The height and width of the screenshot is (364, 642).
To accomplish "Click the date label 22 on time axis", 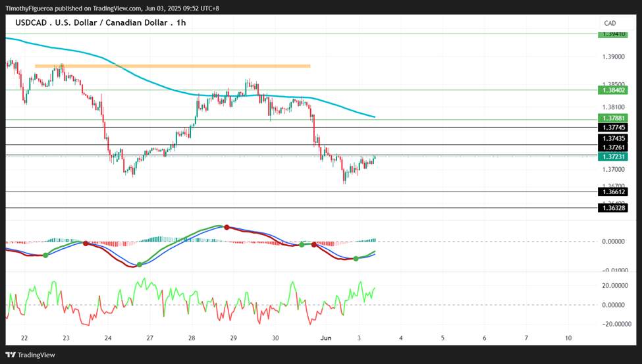I will (x=24, y=338).
